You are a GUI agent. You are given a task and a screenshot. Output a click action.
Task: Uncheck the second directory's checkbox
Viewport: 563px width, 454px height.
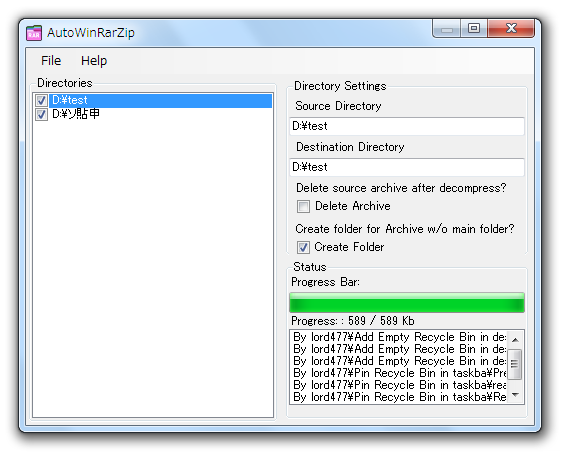pyautogui.click(x=41, y=114)
